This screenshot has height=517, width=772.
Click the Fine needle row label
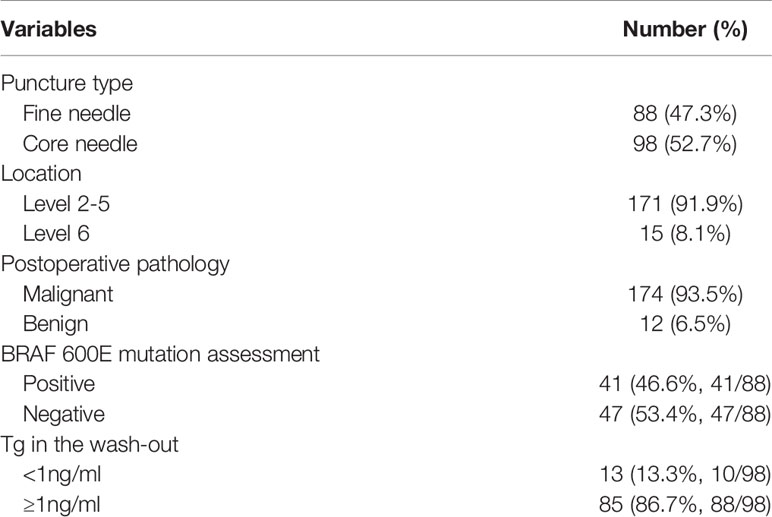[x=76, y=114]
